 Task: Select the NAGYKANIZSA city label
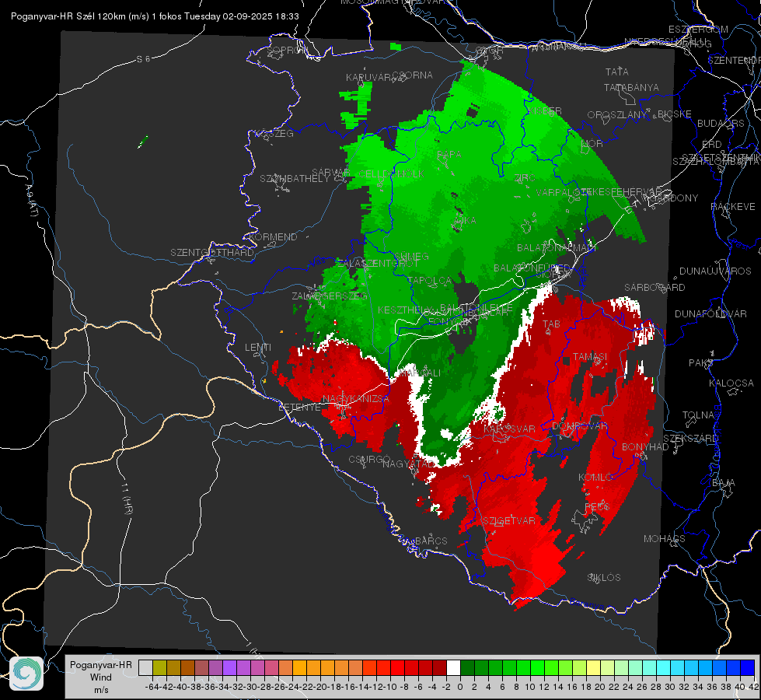click(356, 399)
